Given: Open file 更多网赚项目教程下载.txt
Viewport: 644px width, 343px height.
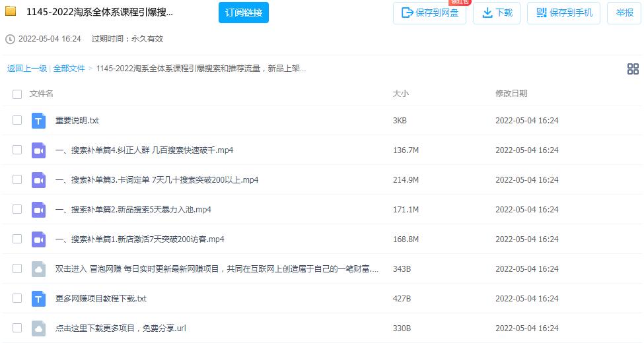Looking at the screenshot, I should (x=101, y=299).
